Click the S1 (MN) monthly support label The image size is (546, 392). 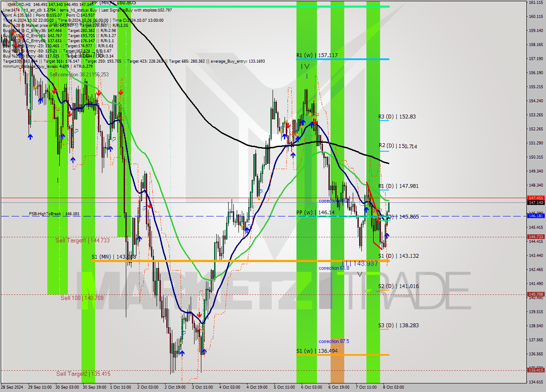[x=113, y=257]
